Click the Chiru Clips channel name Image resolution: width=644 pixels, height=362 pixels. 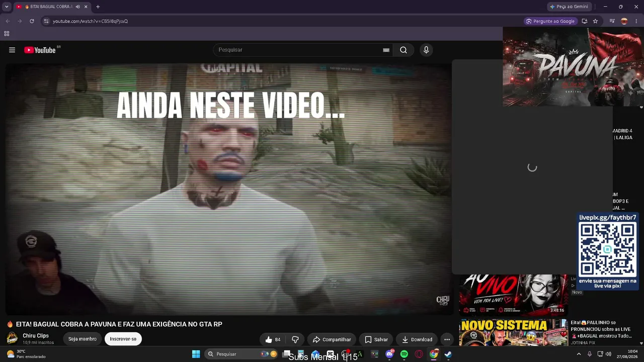(x=36, y=335)
